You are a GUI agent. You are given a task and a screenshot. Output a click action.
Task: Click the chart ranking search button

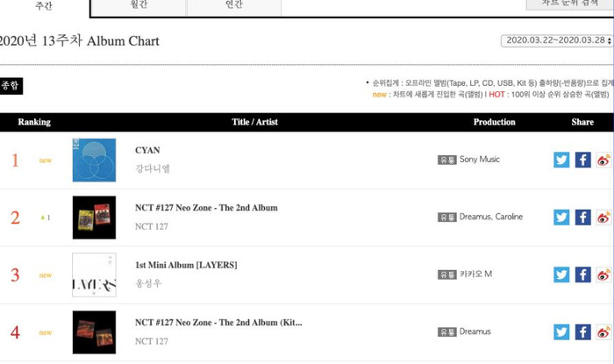(570, 4)
